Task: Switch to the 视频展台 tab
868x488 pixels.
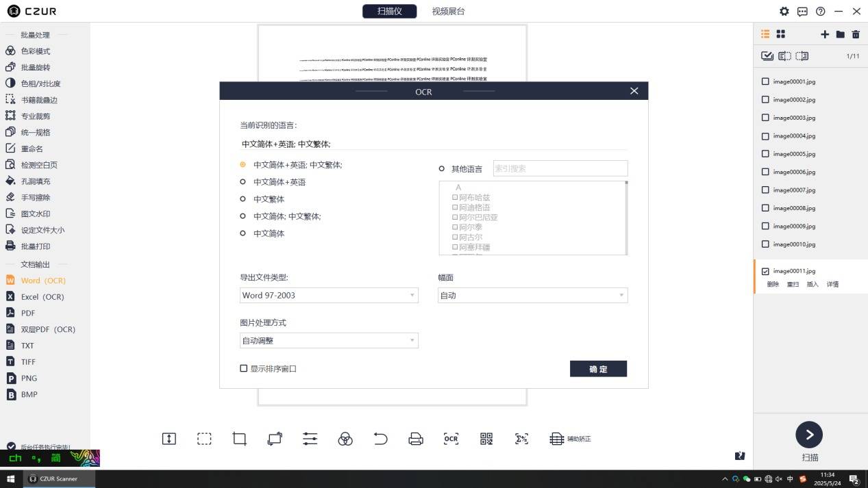Action: pyautogui.click(x=449, y=11)
